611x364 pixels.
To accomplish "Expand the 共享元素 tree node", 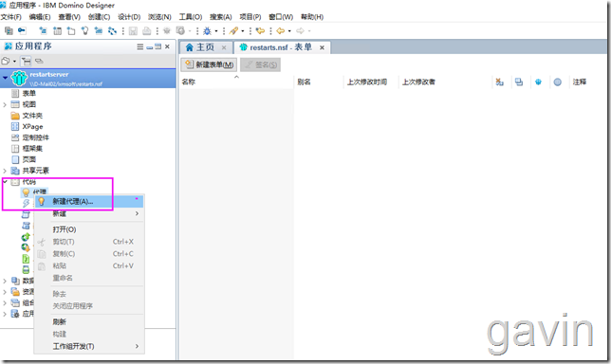I will pyautogui.click(x=5, y=171).
